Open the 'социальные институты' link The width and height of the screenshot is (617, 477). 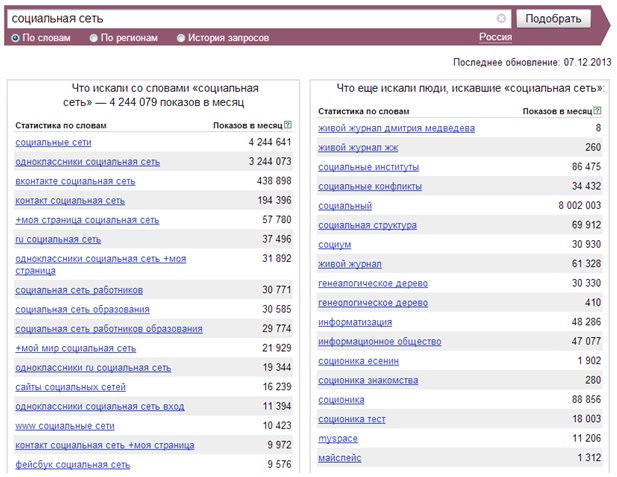tap(368, 167)
